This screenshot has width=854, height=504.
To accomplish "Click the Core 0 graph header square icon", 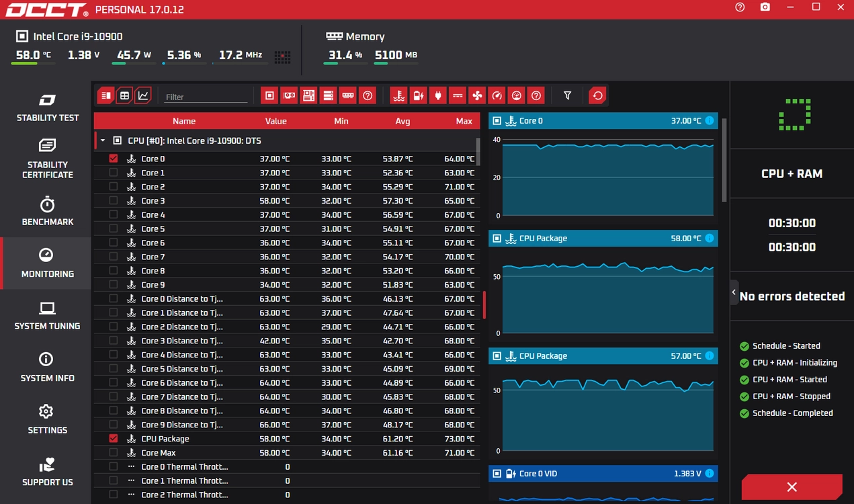I will click(497, 121).
